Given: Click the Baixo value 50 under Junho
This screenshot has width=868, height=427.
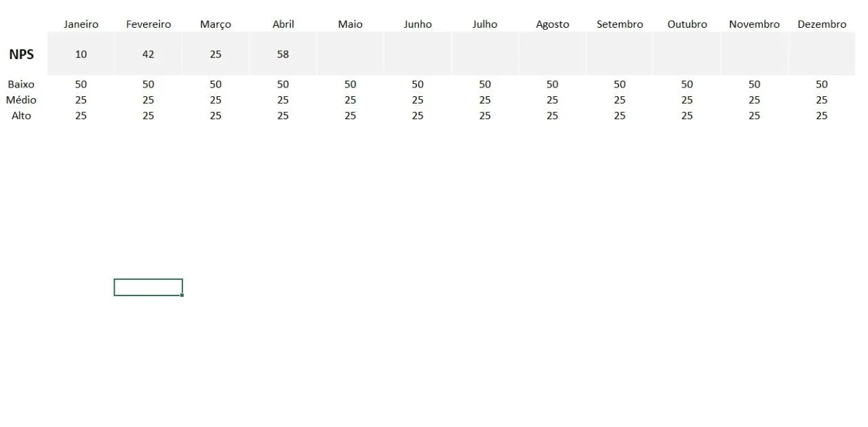Looking at the screenshot, I should [417, 85].
